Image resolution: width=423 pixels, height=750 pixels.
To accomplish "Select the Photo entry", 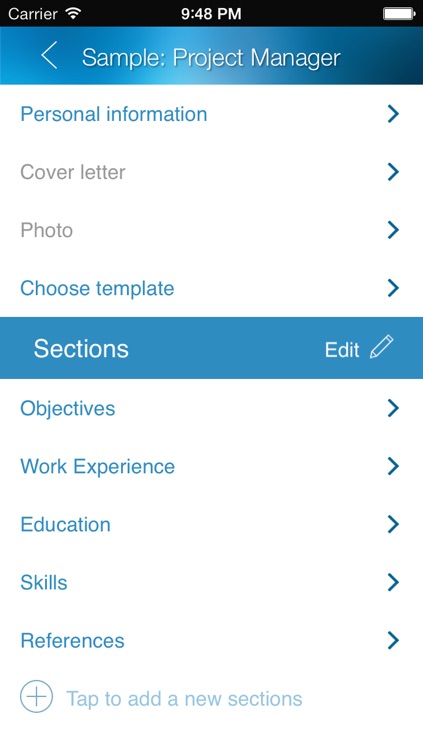I will (x=212, y=230).
